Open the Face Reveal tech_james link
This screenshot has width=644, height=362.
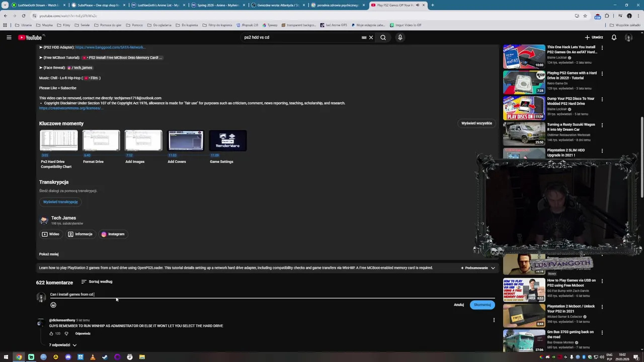[80, 67]
